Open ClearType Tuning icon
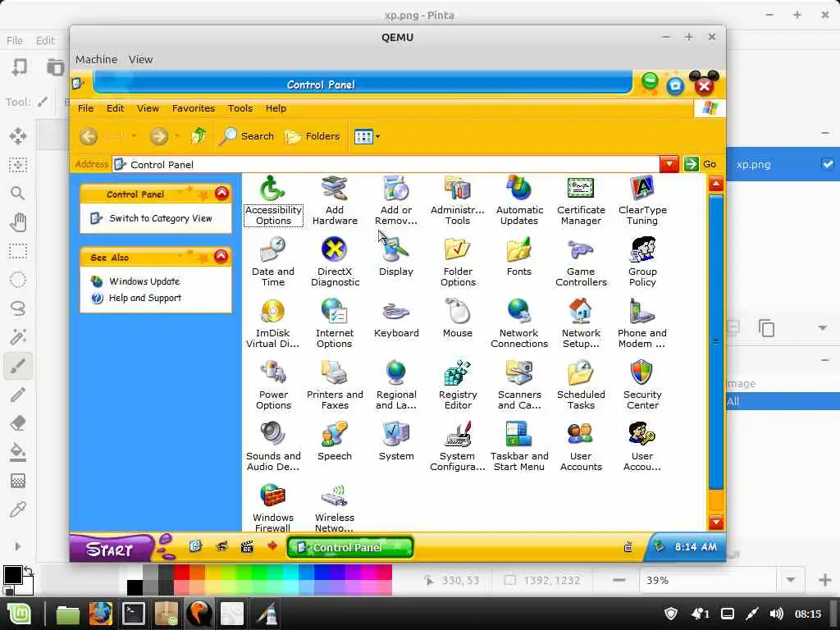The width and height of the screenshot is (840, 630). (x=642, y=201)
